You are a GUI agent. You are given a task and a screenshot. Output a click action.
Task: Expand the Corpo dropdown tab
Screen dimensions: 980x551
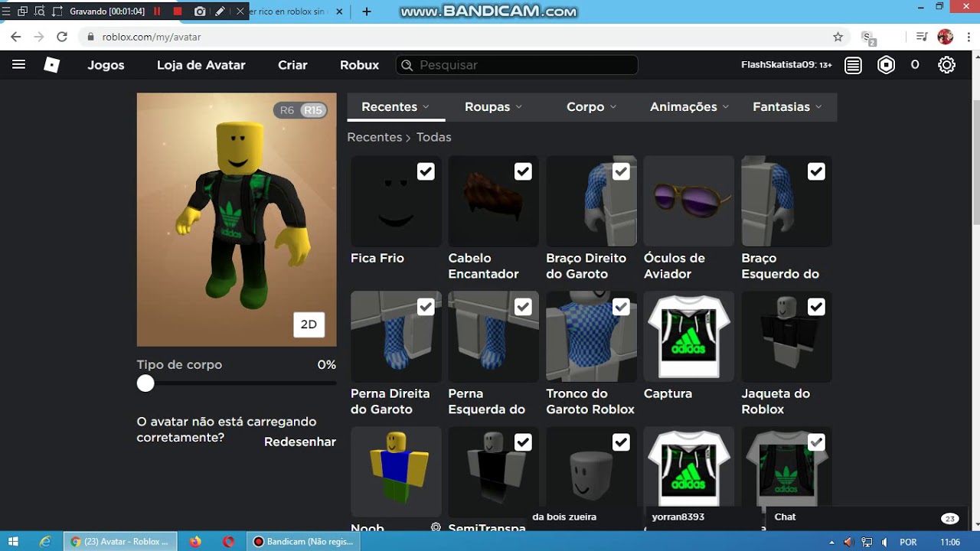(x=592, y=107)
